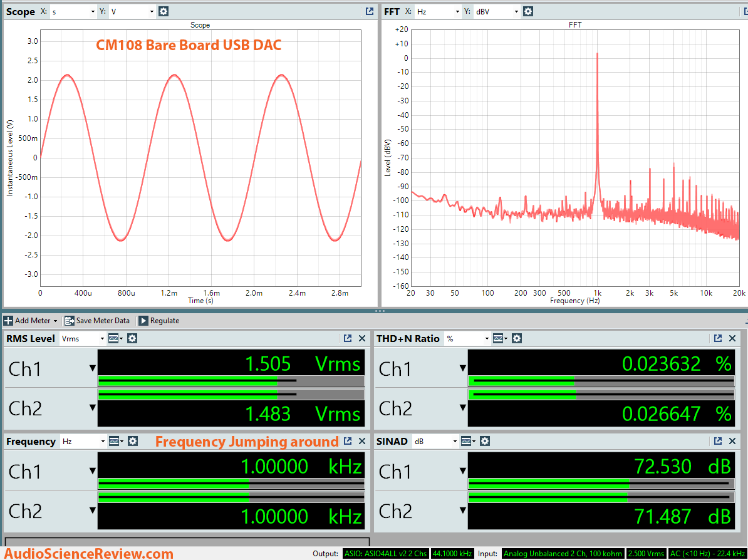Click Save Meter Data button
Screen dimensions: 748x560
[x=97, y=321]
